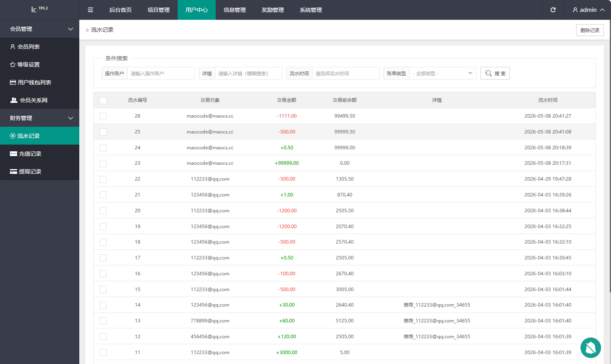
Task: Tick the select-all checkbox in table header
Action: tap(103, 100)
